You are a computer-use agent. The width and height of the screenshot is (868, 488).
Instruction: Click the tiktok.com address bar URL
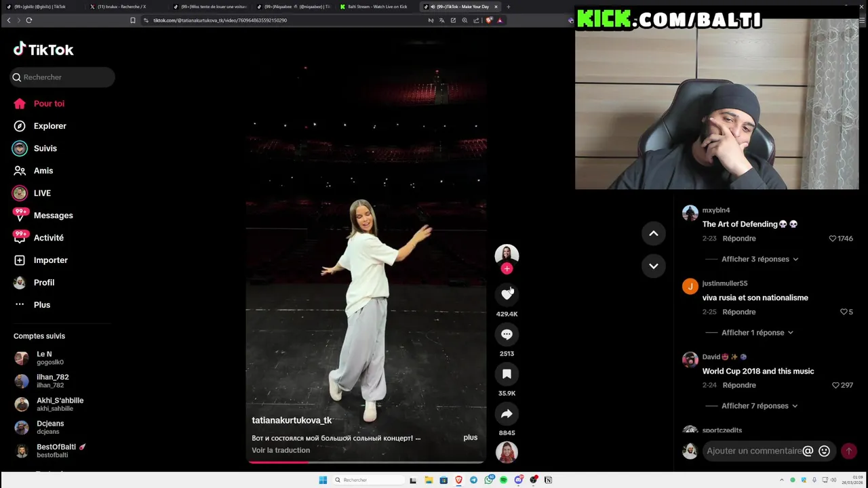coord(220,20)
